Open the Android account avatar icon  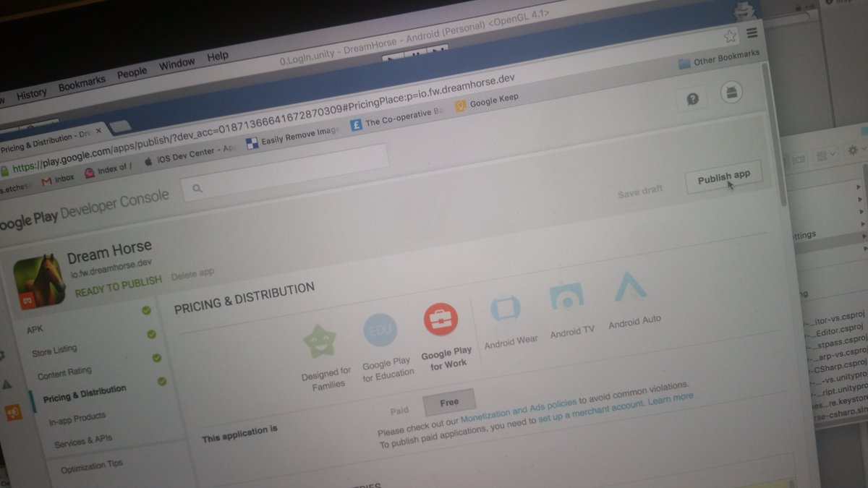[x=731, y=93]
